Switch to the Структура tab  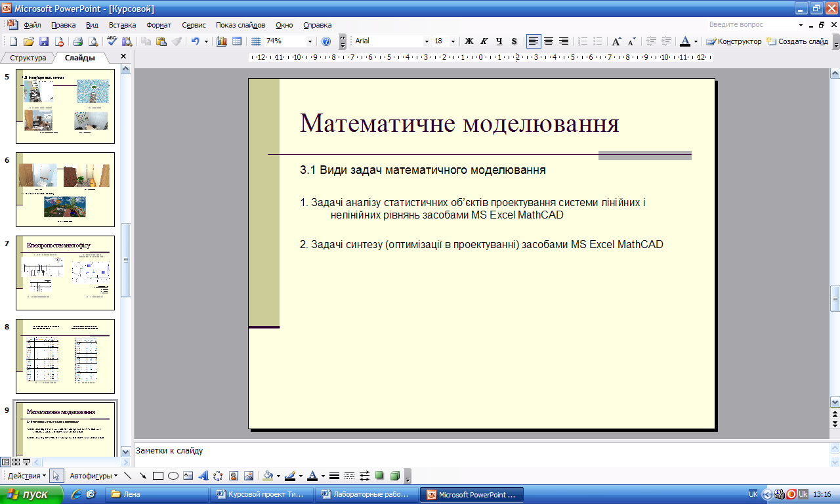(28, 58)
